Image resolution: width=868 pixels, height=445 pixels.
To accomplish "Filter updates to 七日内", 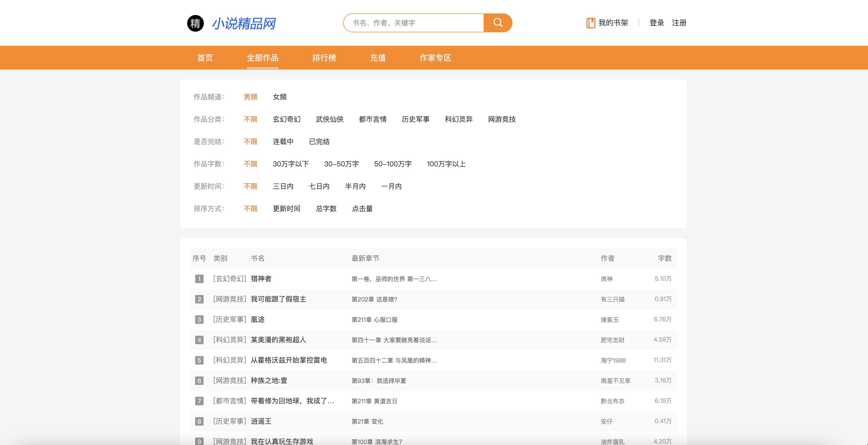I will [x=319, y=186].
